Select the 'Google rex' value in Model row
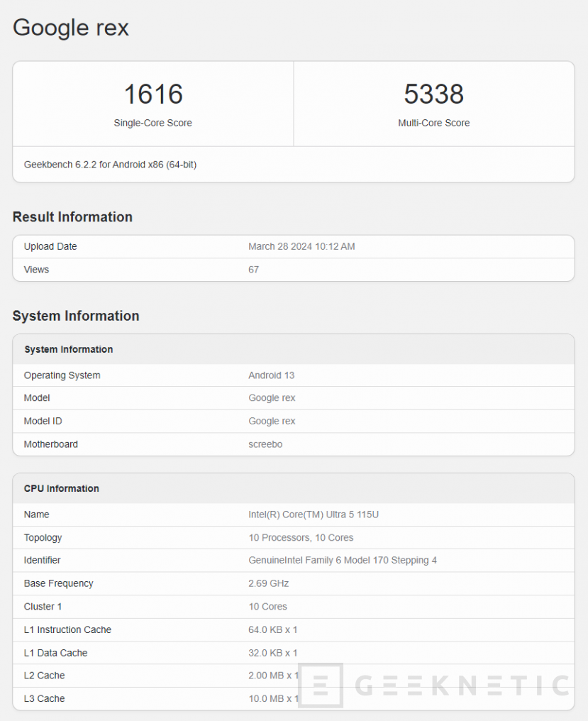 pos(272,397)
